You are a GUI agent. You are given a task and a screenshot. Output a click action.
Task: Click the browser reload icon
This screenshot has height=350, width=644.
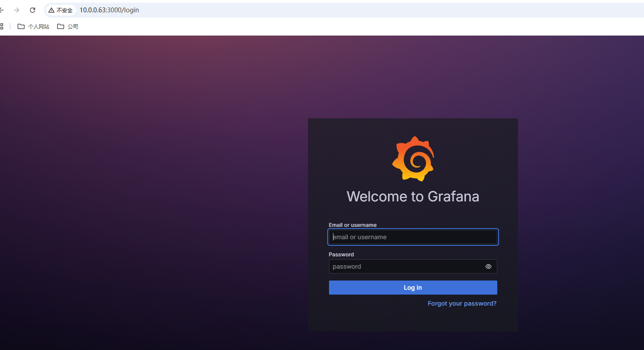coord(33,10)
